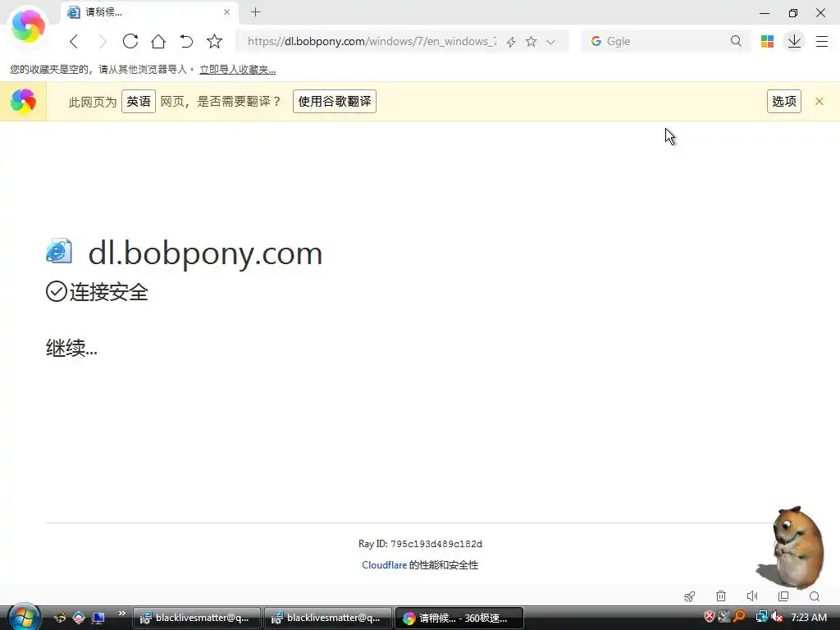840x630 pixels.
Task: Open the Windows Start orb
Action: [x=24, y=617]
